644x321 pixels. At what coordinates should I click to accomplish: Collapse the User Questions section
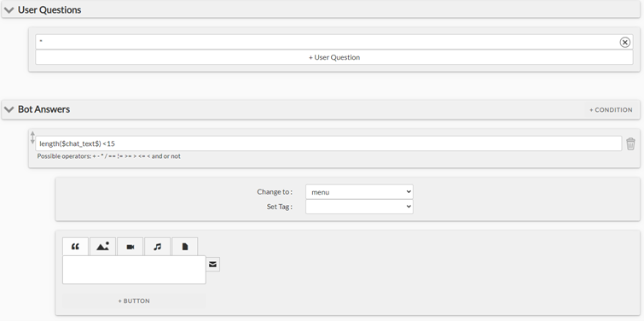(9, 10)
